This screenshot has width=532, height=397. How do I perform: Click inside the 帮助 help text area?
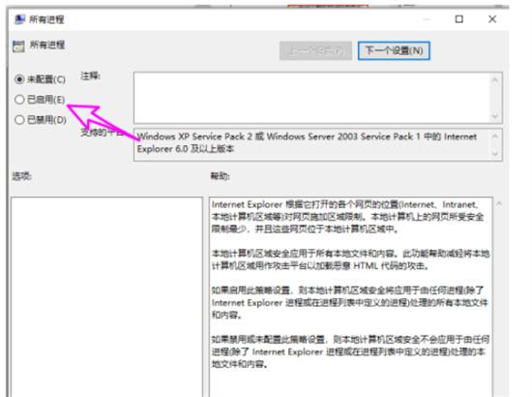tap(351, 297)
